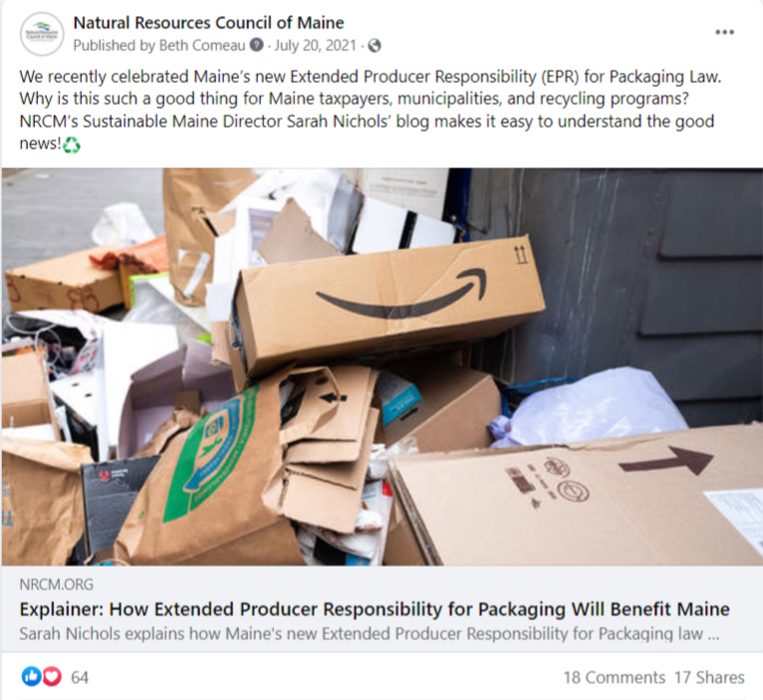
Task: Click the Published by label text
Action: tap(114, 45)
